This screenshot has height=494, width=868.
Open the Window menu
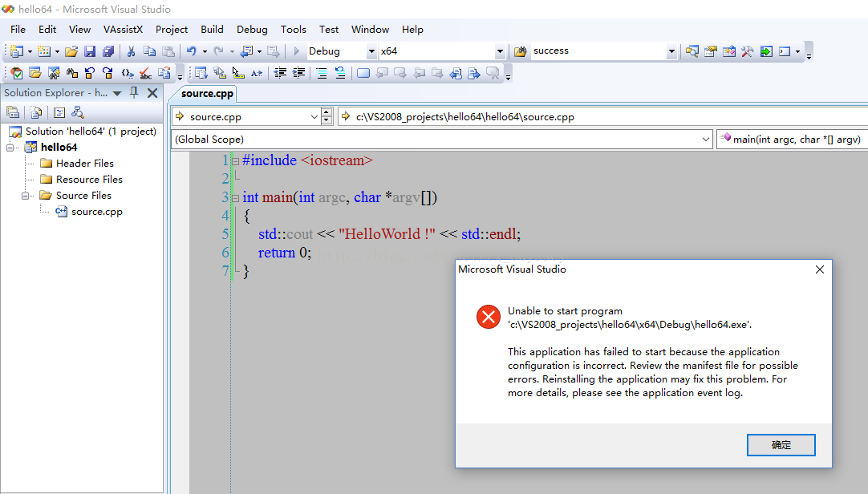click(370, 30)
